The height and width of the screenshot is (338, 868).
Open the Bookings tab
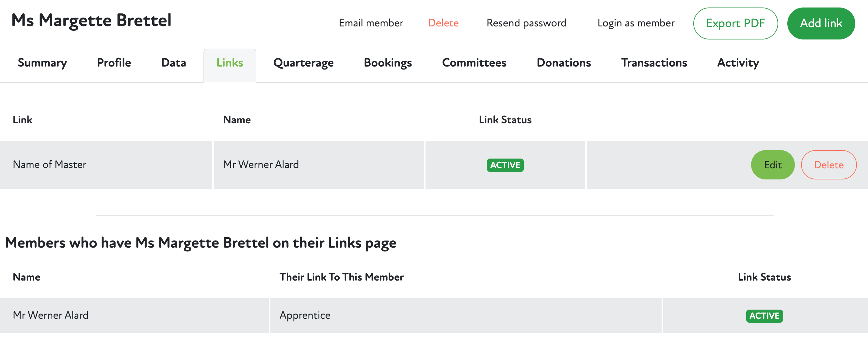[388, 63]
